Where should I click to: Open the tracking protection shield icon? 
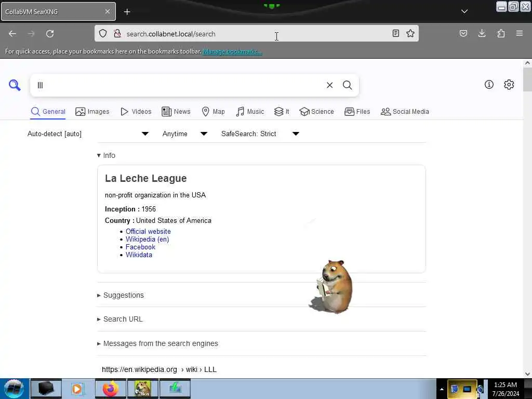tap(103, 33)
